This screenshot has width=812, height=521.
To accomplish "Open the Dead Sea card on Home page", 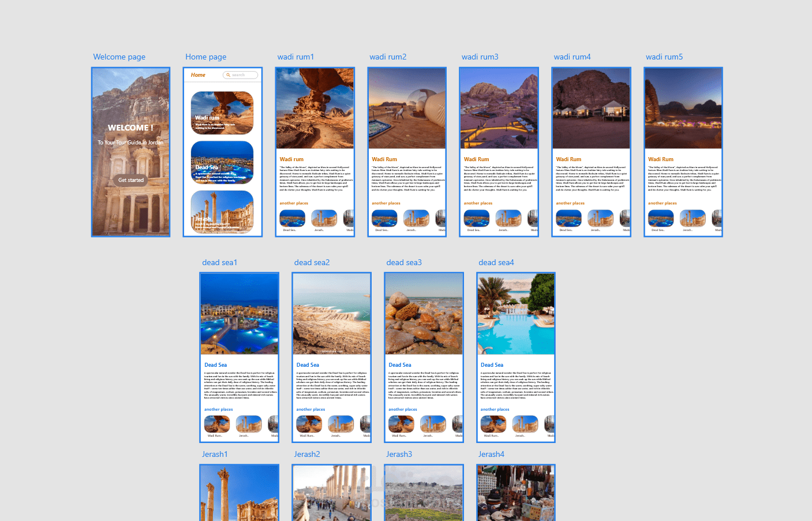I will click(x=222, y=162).
